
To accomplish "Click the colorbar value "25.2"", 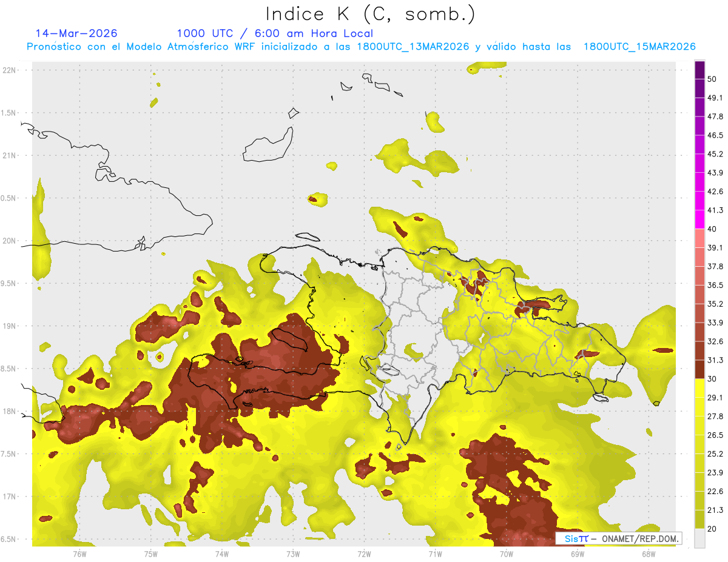I will 715,453.
